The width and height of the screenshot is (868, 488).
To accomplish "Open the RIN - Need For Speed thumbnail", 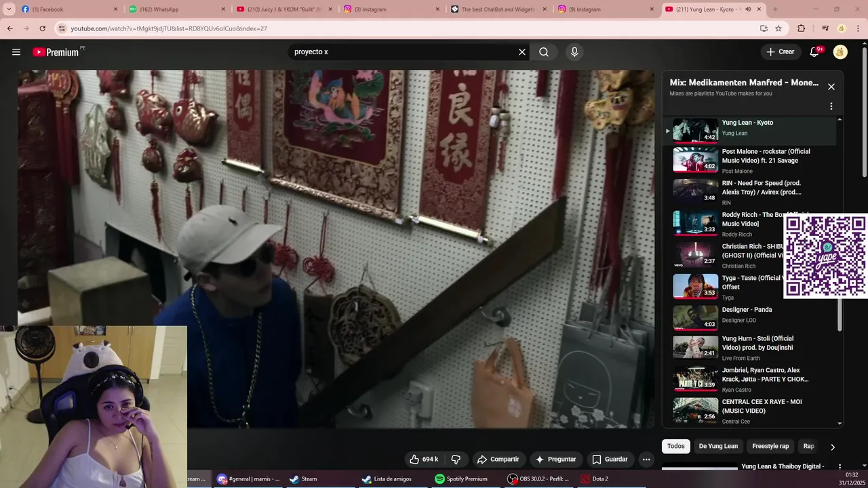I will click(x=695, y=190).
